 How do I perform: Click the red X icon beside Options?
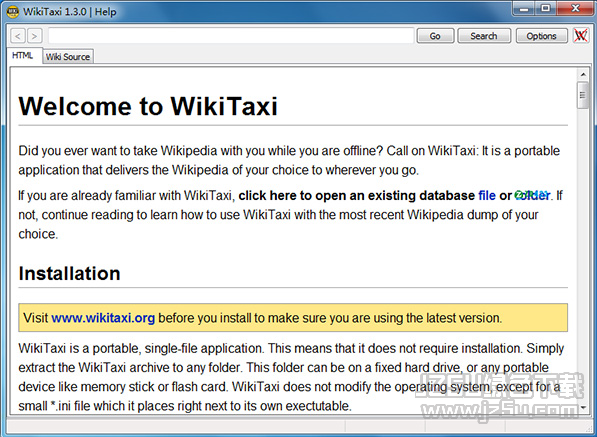[581, 36]
